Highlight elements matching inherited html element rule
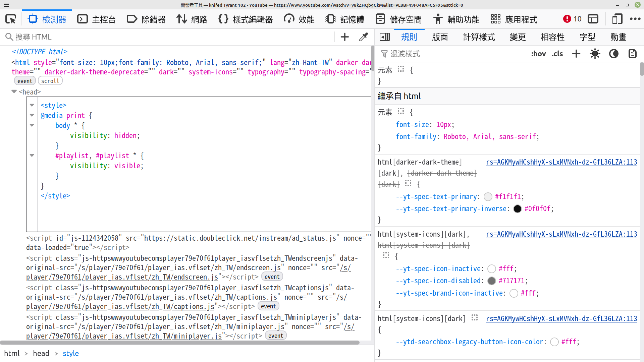Viewport: 644px width, 362px height. coord(401,111)
